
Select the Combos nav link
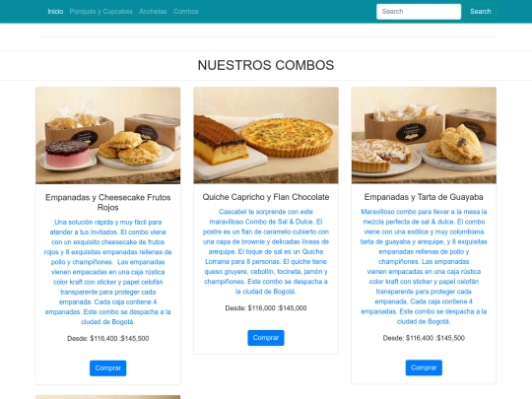click(186, 12)
